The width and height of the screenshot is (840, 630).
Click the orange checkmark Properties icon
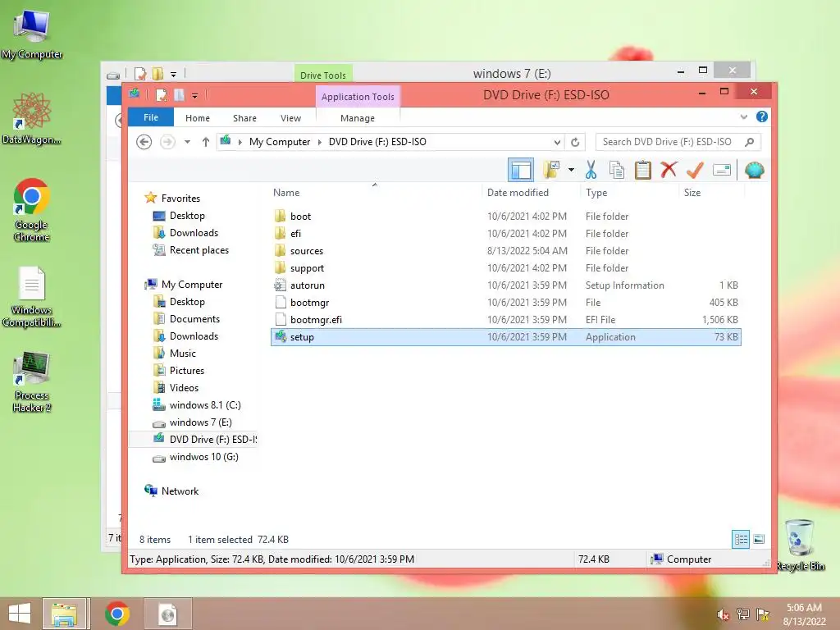click(695, 171)
